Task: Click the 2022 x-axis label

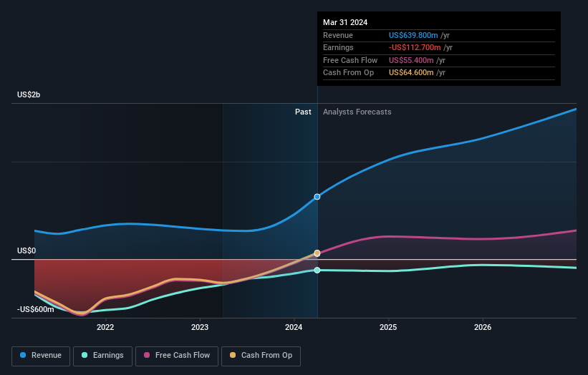Action: pyautogui.click(x=105, y=327)
